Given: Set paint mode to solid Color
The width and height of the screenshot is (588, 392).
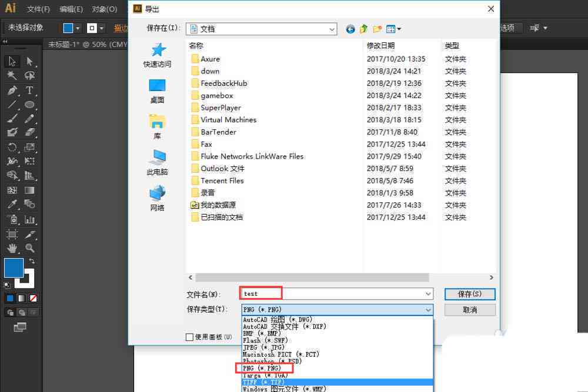Looking at the screenshot, I should 10,299.
